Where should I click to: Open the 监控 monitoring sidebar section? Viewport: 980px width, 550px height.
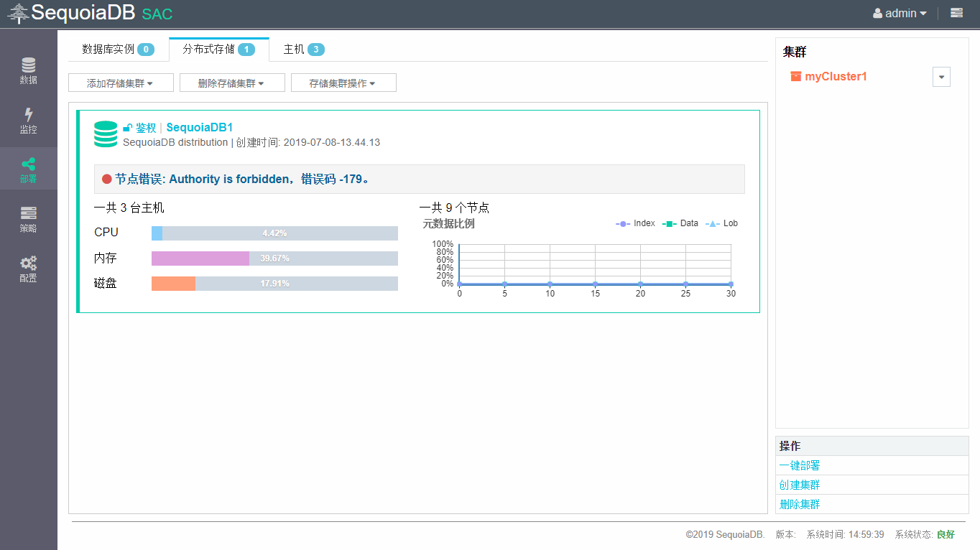pos(29,120)
